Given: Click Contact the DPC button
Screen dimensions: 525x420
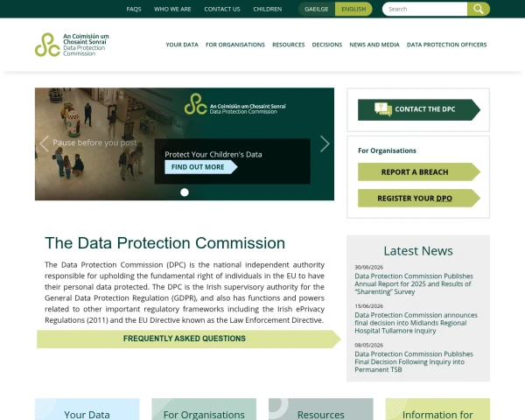Looking at the screenshot, I should 419,109.
